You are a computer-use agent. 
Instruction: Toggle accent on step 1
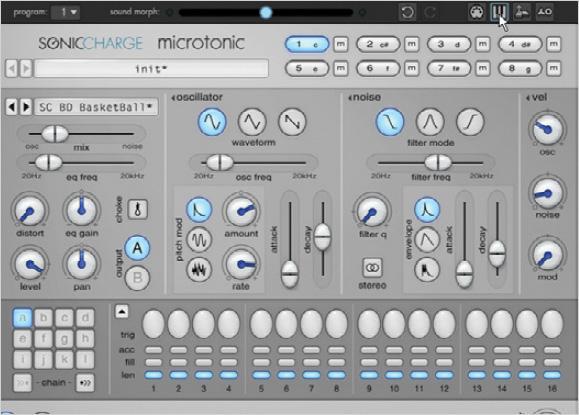click(x=154, y=350)
